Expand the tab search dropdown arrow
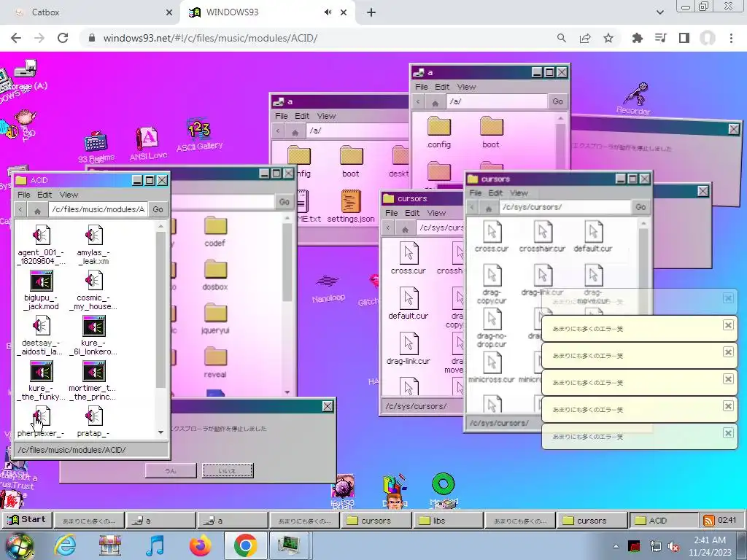 point(659,12)
